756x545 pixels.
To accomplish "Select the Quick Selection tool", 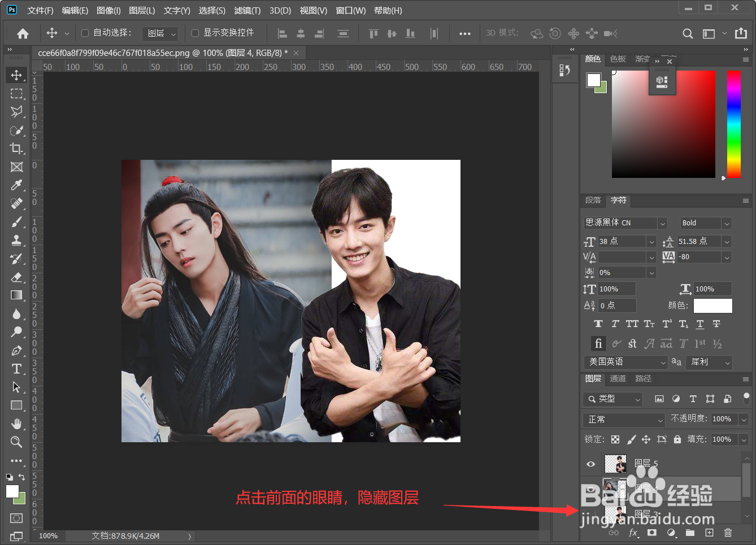I will (x=16, y=130).
